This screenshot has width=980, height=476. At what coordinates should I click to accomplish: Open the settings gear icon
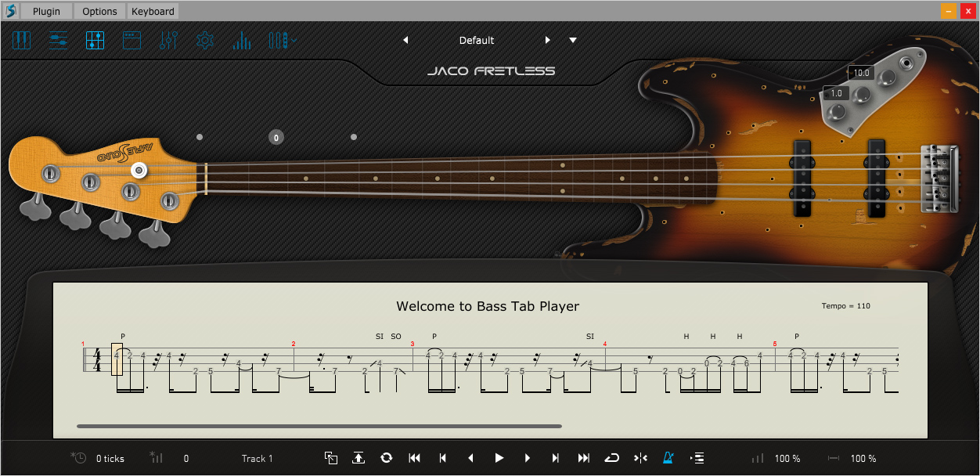[x=205, y=40]
